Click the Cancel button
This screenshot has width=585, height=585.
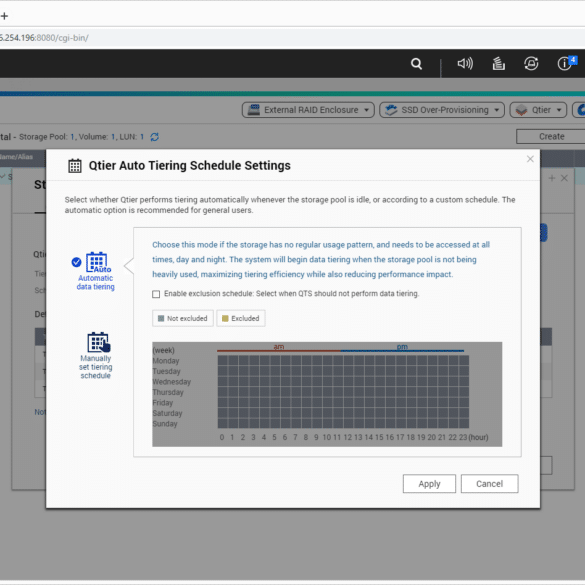489,484
